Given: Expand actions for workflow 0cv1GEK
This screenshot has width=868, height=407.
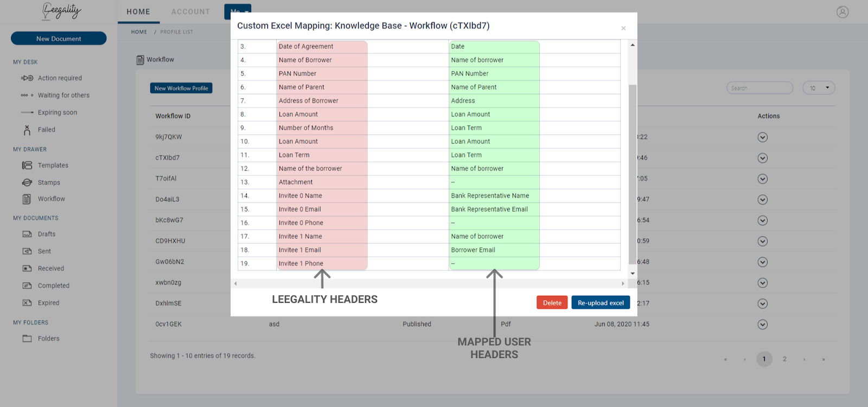Looking at the screenshot, I should tap(763, 325).
